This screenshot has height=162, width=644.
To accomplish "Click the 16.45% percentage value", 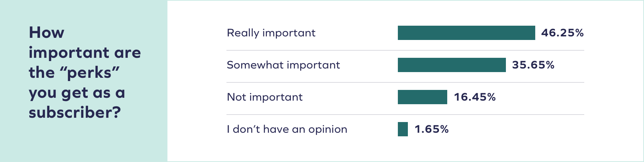I will tap(474, 97).
